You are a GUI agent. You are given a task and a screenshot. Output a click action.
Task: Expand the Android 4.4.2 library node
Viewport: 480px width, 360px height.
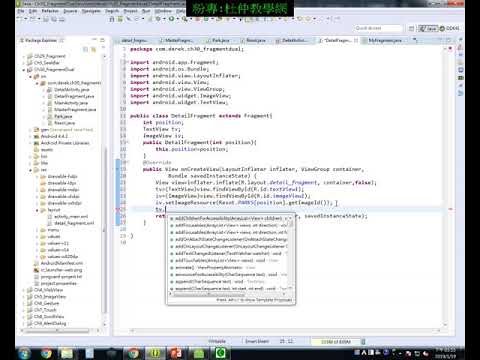(31, 136)
